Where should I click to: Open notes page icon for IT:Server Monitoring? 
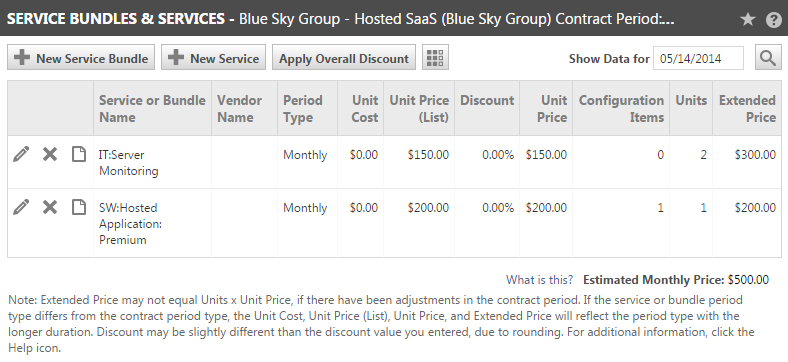click(78, 154)
